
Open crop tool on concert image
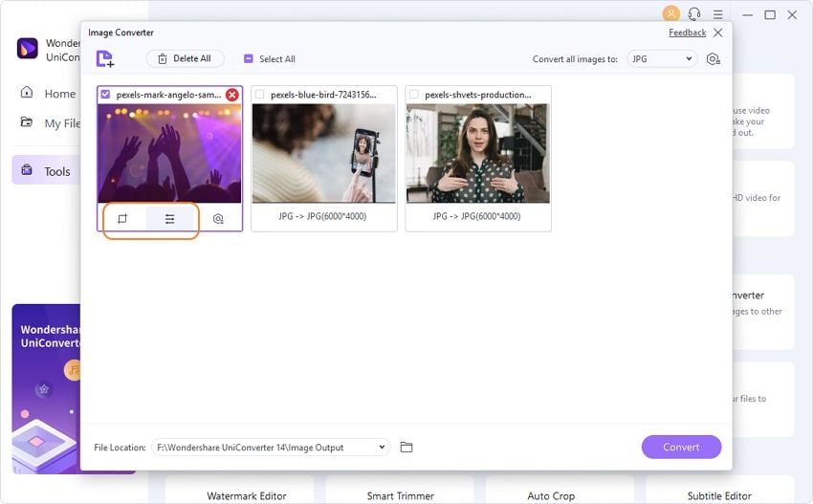point(122,219)
